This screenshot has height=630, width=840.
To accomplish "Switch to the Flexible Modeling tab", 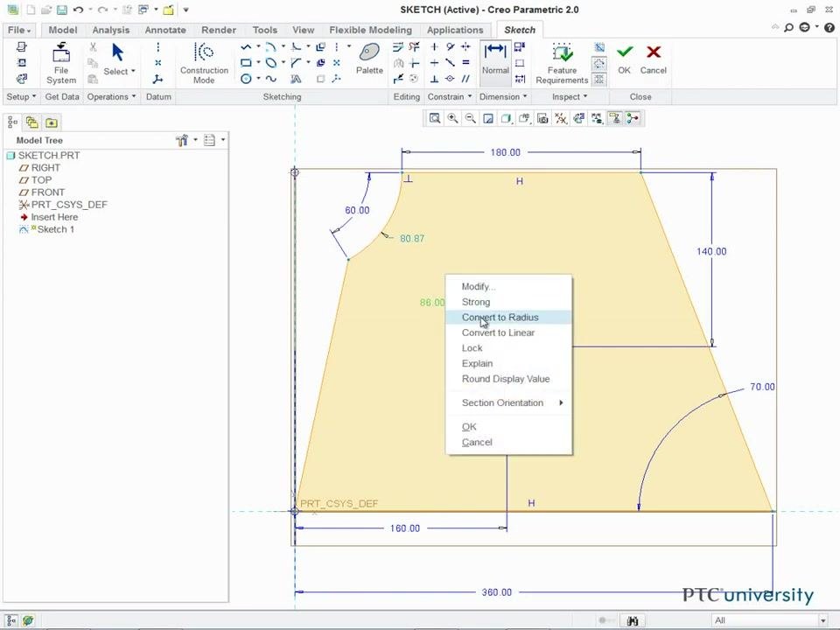I will pos(370,30).
